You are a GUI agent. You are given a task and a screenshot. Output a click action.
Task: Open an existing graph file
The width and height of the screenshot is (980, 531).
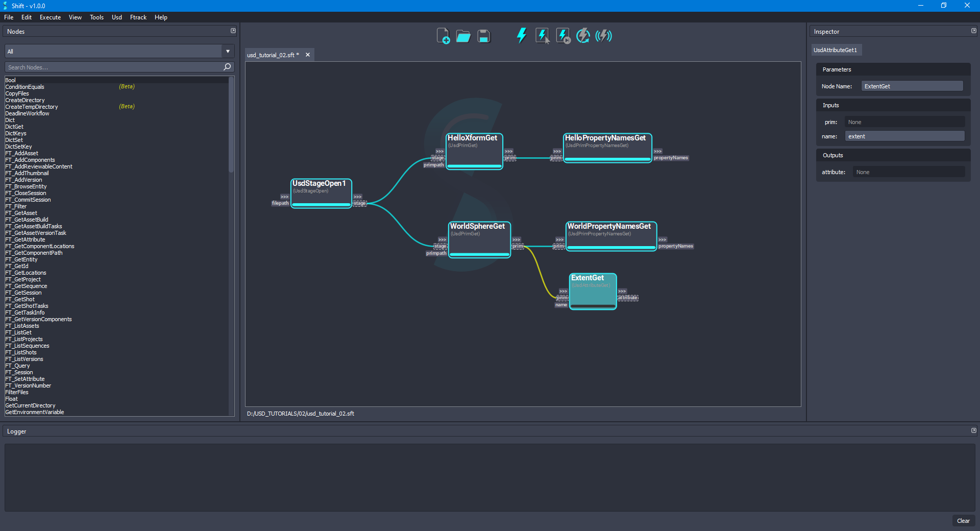pyautogui.click(x=463, y=36)
